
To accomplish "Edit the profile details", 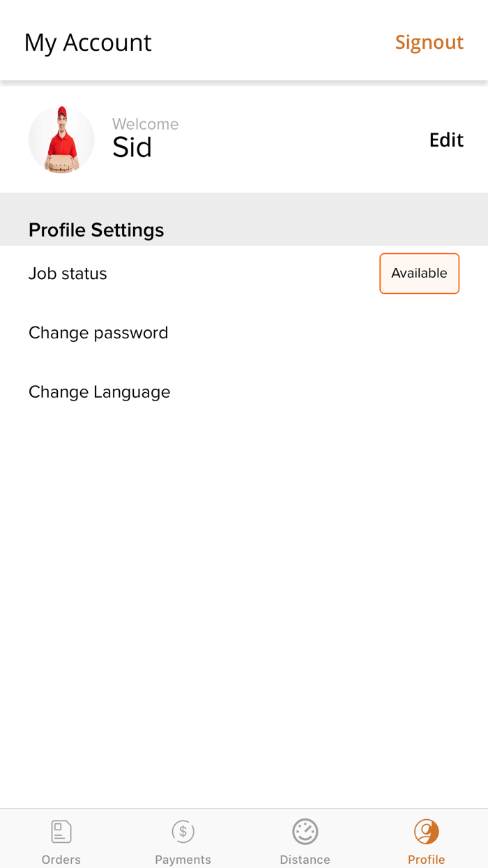I will coord(446,140).
